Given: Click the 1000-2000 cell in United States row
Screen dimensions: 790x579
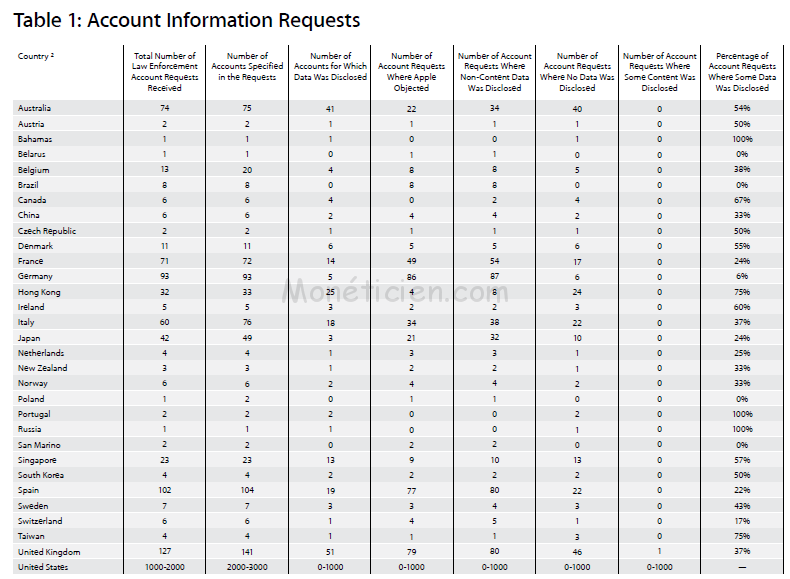Looking at the screenshot, I should (164, 567).
